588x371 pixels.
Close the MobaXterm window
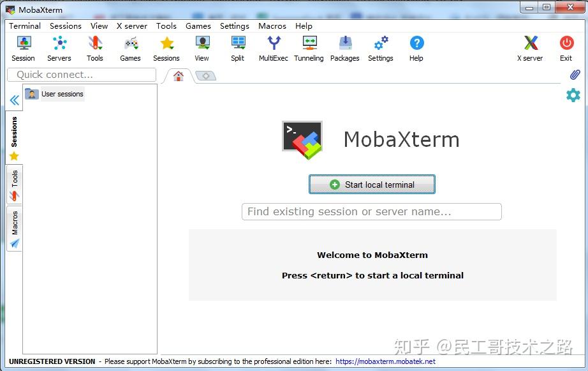tap(570, 8)
